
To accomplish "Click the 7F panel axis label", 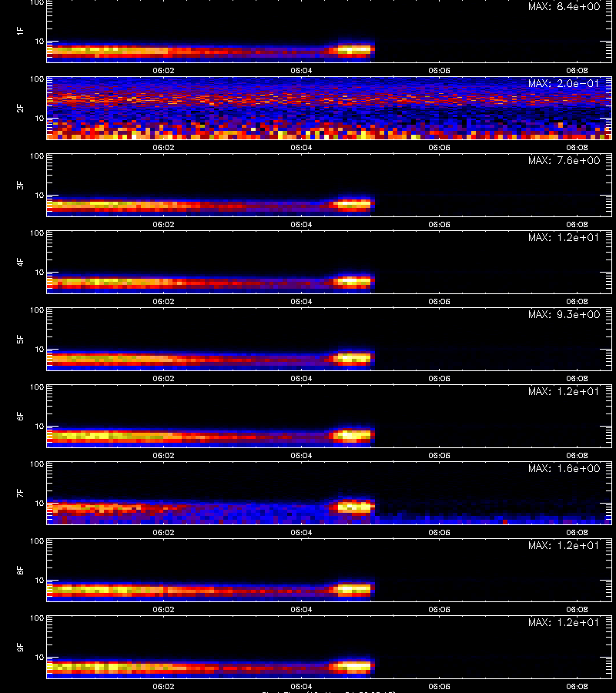I will 20,493.
